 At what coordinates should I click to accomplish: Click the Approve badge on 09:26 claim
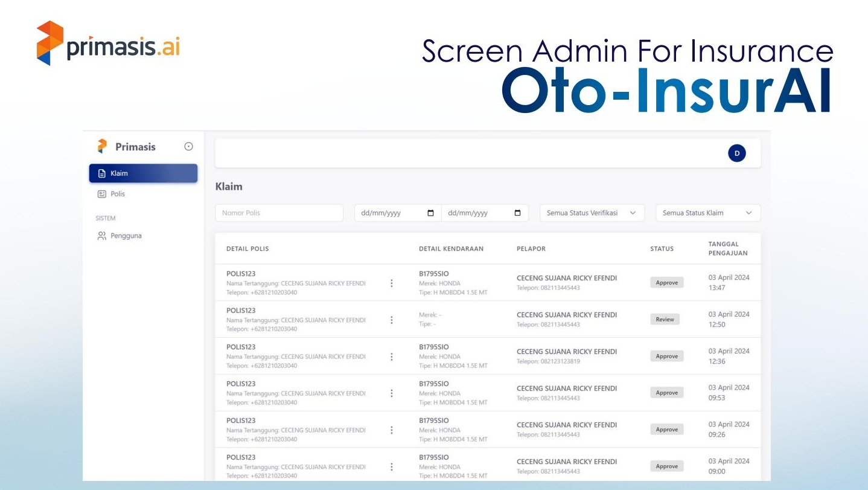click(667, 430)
